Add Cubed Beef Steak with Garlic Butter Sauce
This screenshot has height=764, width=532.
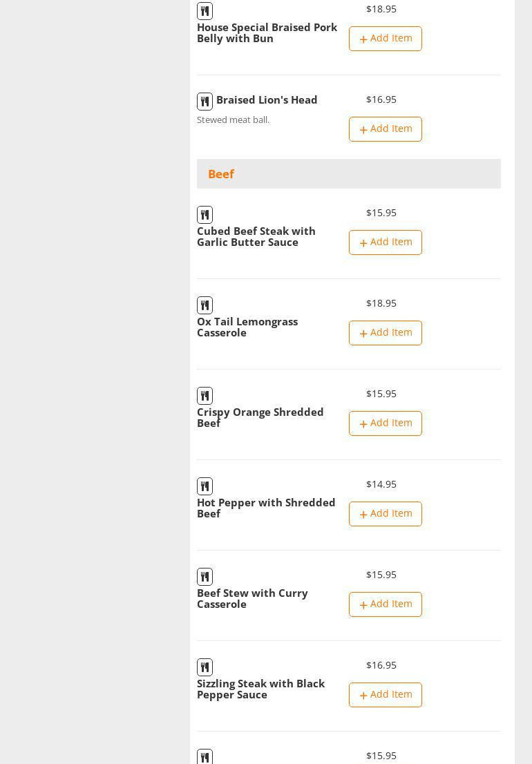385,242
